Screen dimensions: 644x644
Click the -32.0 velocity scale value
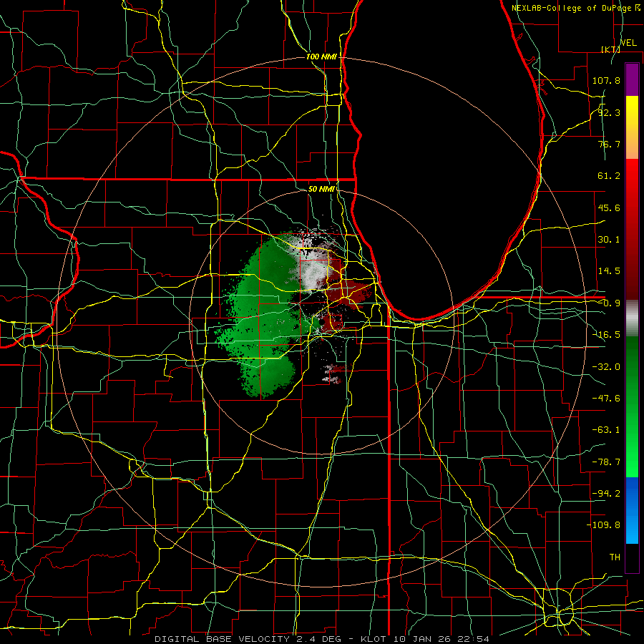point(606,367)
